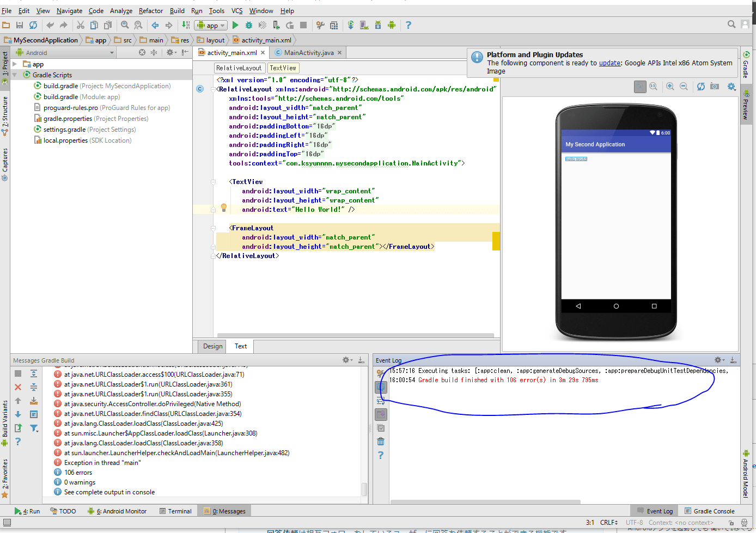756x533 pixels.
Task: Open Find using magnifier toolbar icon
Action: coord(125,25)
